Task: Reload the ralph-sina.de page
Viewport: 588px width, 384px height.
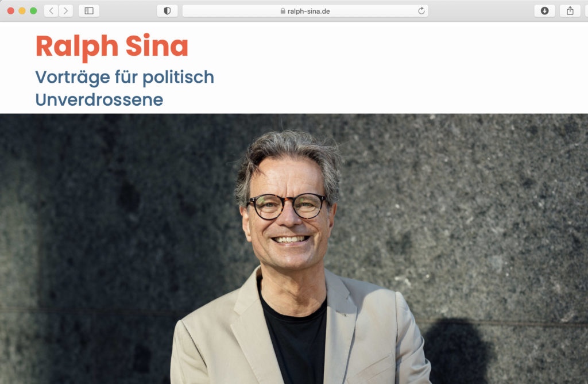Action: pyautogui.click(x=421, y=11)
